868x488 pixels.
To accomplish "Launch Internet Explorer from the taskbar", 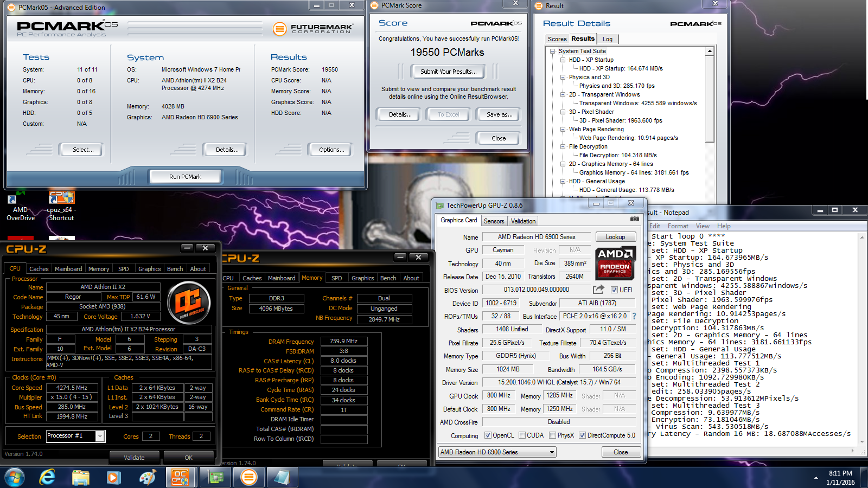I will (48, 477).
